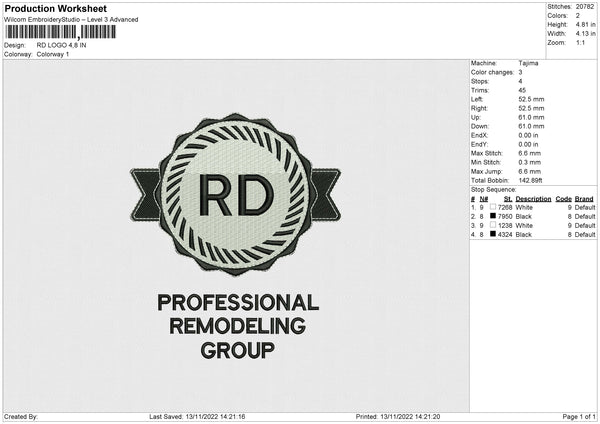This screenshot has height=424, width=600.
Task: Click the "Production Worksheet" heading
Action: click(x=55, y=8)
